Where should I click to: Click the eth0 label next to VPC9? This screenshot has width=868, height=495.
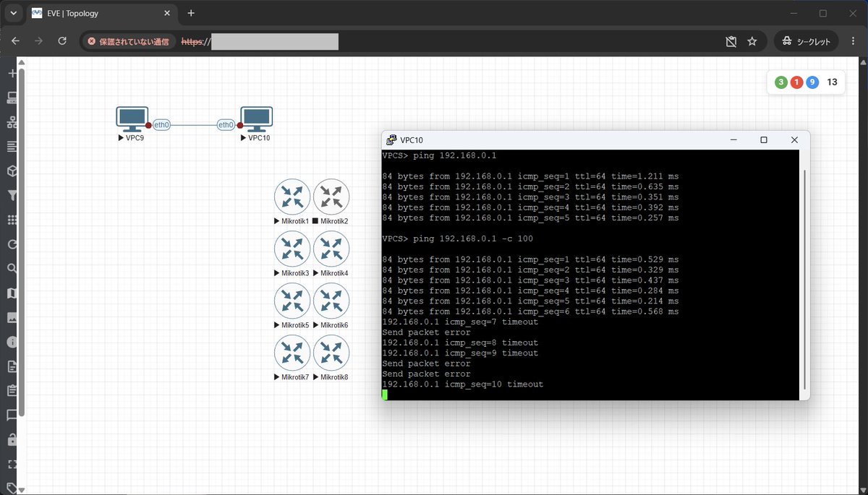point(161,125)
